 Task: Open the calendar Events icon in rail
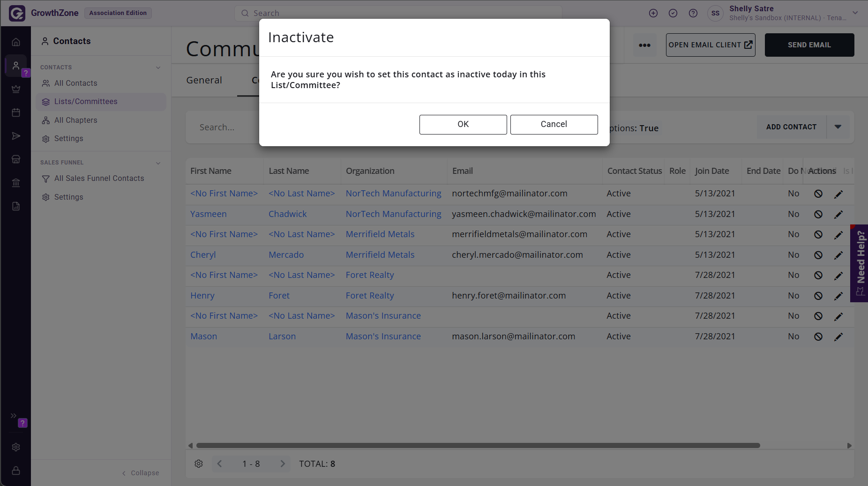click(x=16, y=112)
